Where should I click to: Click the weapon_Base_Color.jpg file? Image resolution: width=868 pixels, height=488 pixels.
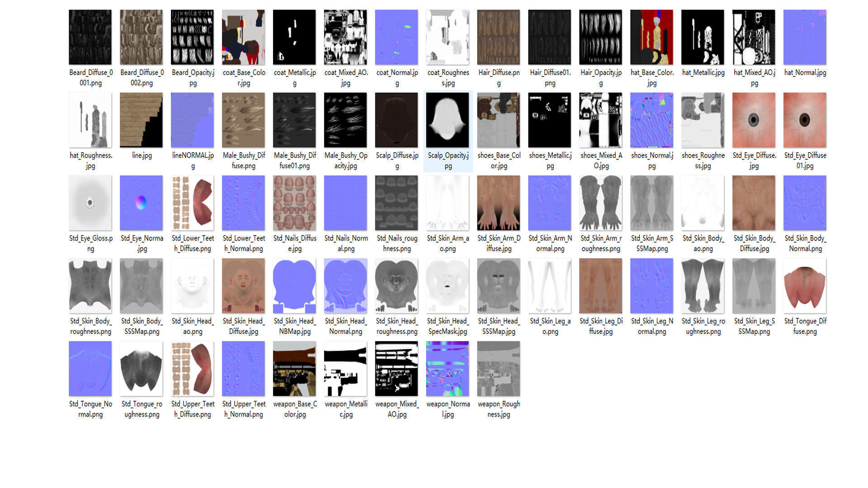pos(294,369)
